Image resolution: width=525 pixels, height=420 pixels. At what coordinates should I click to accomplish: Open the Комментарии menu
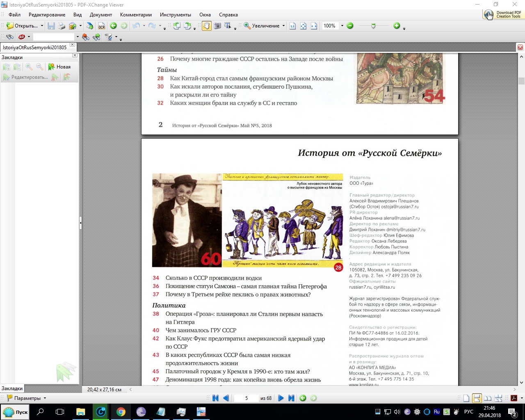tap(136, 15)
